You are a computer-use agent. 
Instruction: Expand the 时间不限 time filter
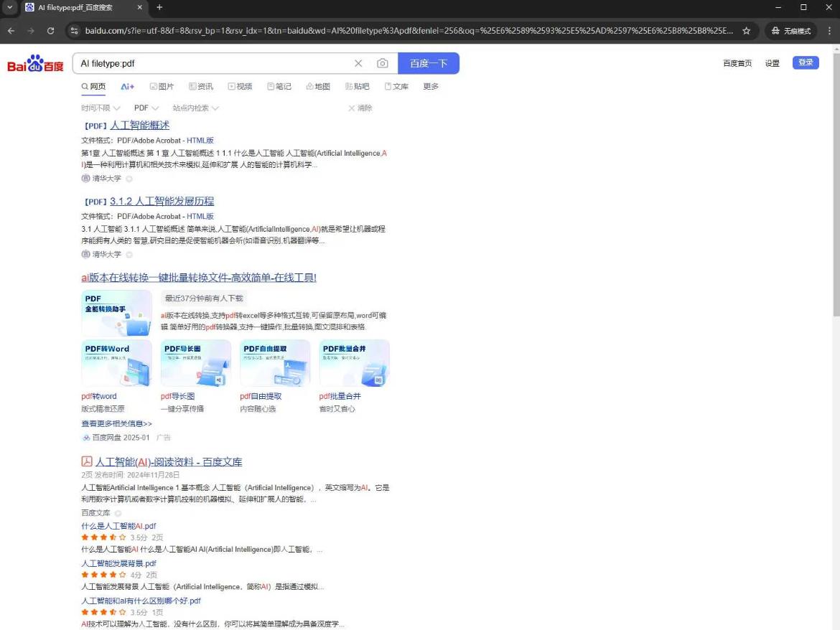tap(101, 108)
